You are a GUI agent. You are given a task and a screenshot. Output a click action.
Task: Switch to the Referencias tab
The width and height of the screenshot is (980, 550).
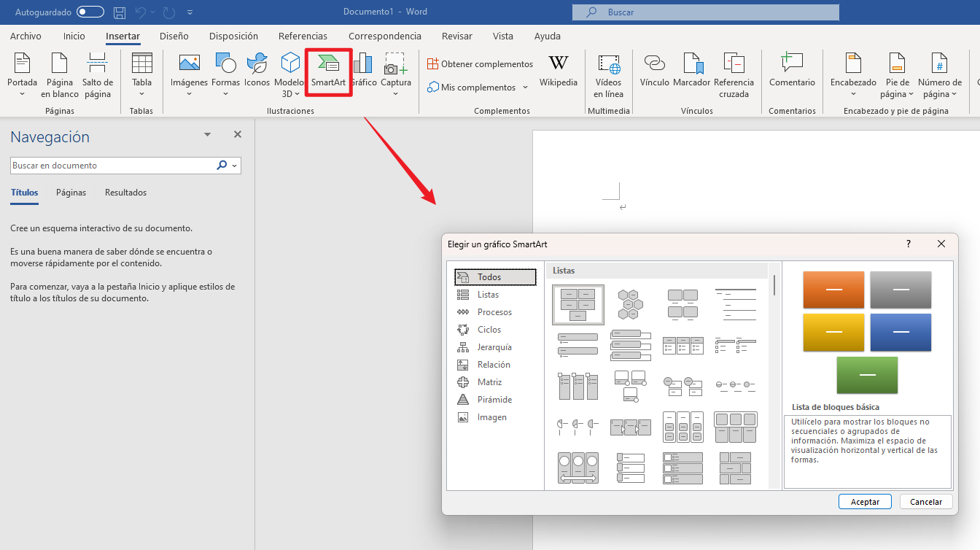303,36
